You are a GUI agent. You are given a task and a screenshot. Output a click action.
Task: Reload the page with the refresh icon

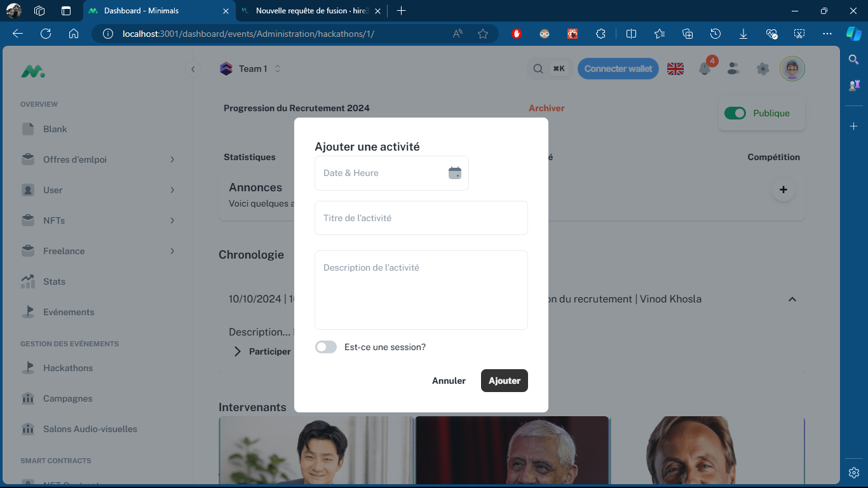pyautogui.click(x=46, y=34)
